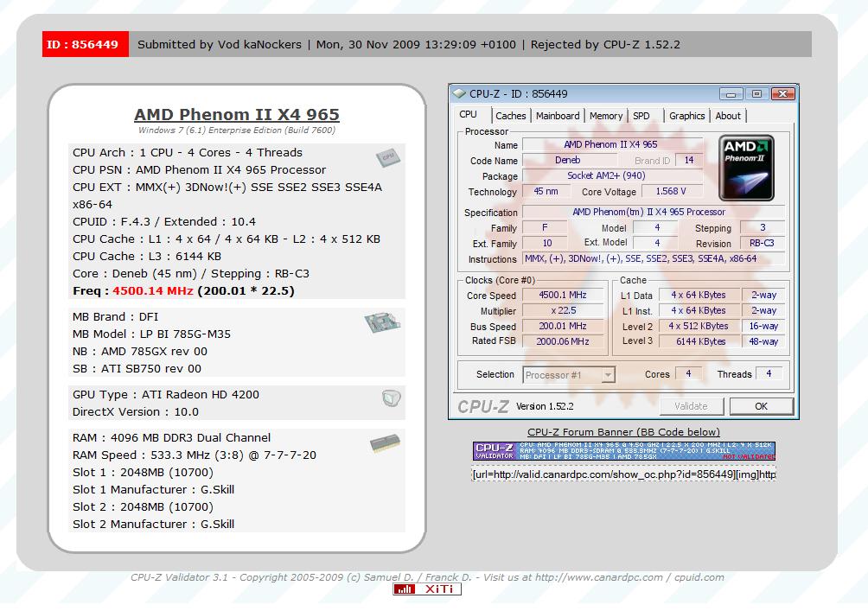The image size is (868, 611).
Task: Click the motherboard icon next to MB Brand
Action: [x=383, y=322]
